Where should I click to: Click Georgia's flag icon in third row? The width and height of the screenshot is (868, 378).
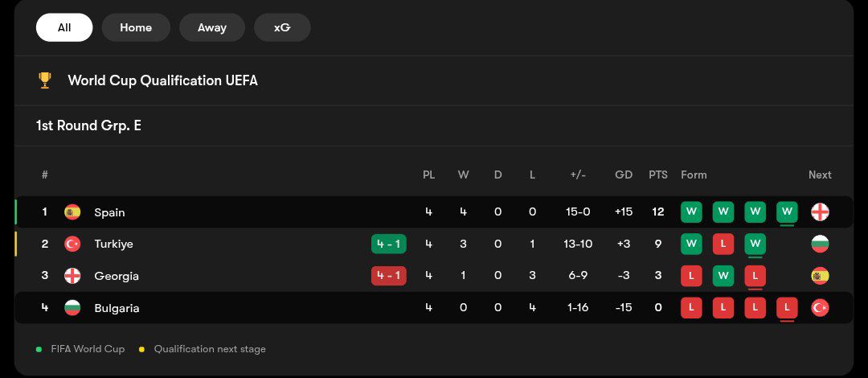coord(72,276)
